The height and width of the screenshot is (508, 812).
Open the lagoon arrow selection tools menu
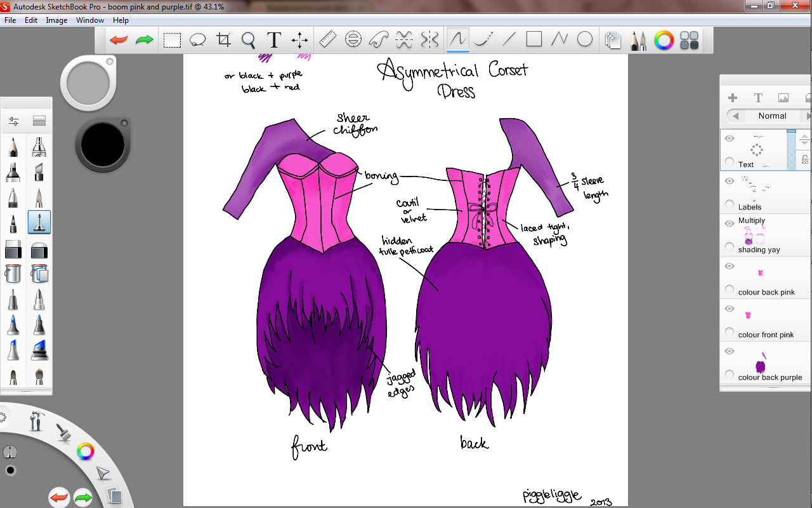pyautogui.click(x=102, y=474)
